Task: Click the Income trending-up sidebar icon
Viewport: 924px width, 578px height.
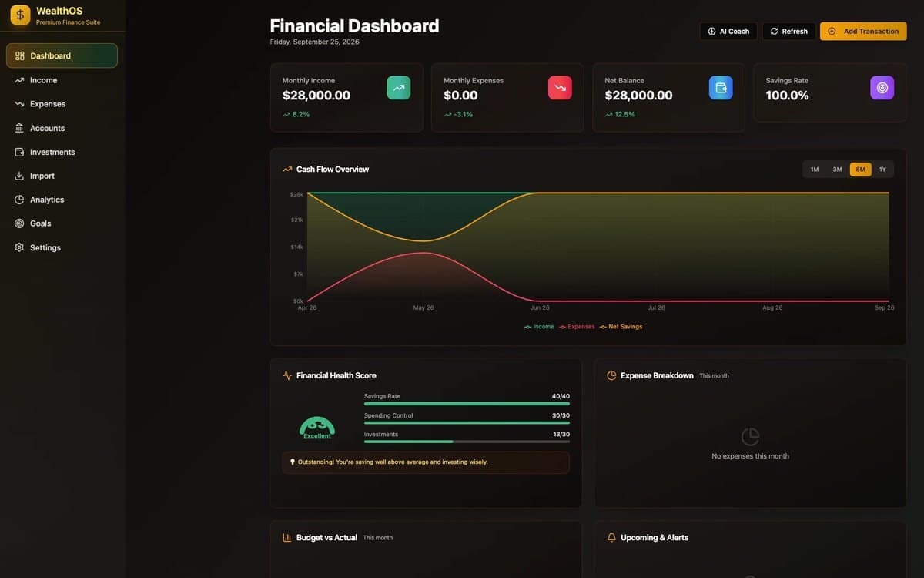Action: click(x=20, y=80)
